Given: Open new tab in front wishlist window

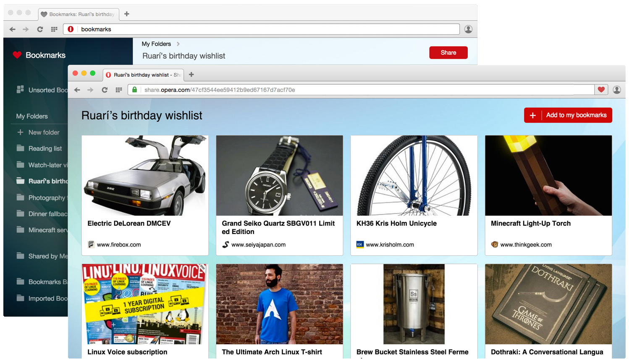Looking at the screenshot, I should click(x=191, y=74).
